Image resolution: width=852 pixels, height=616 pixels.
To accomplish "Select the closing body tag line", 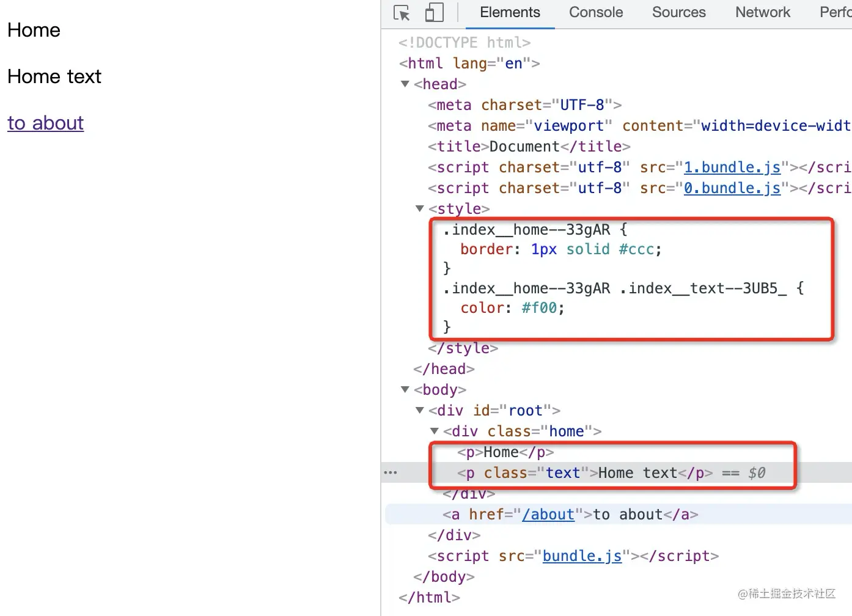I will tap(444, 577).
